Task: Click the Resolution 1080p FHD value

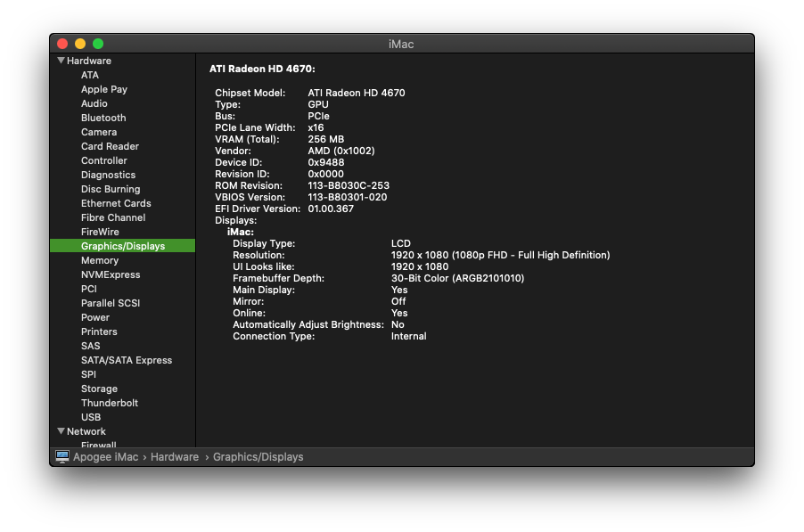Action: [500, 255]
